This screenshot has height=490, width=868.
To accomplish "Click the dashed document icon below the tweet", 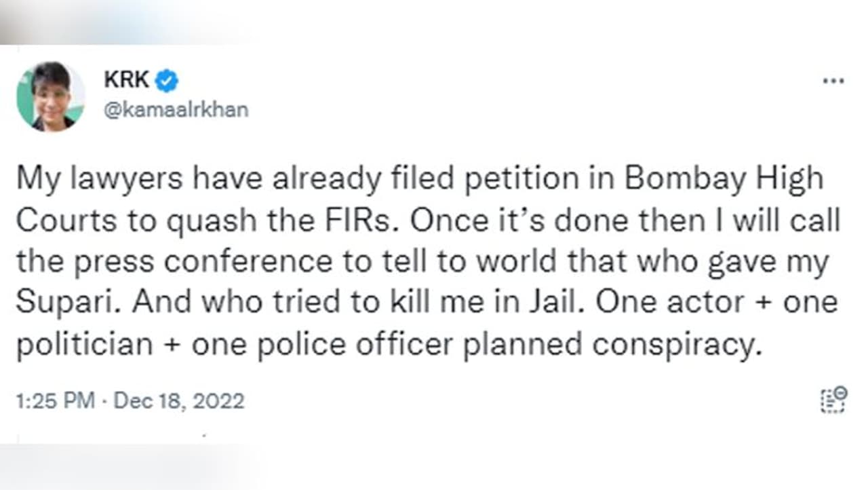I will 833,399.
